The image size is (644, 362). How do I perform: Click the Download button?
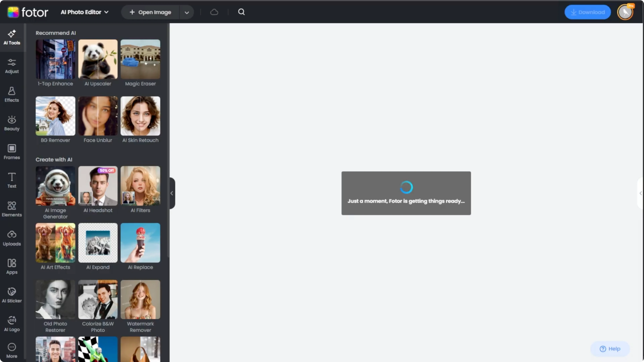pyautogui.click(x=587, y=12)
